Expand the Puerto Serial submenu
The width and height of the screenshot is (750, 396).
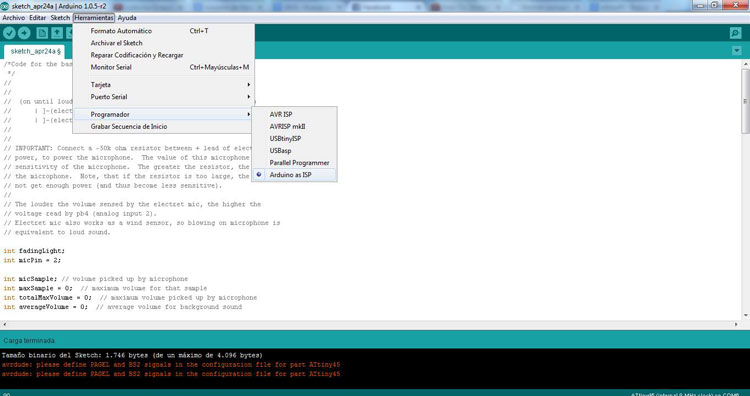coord(164,97)
